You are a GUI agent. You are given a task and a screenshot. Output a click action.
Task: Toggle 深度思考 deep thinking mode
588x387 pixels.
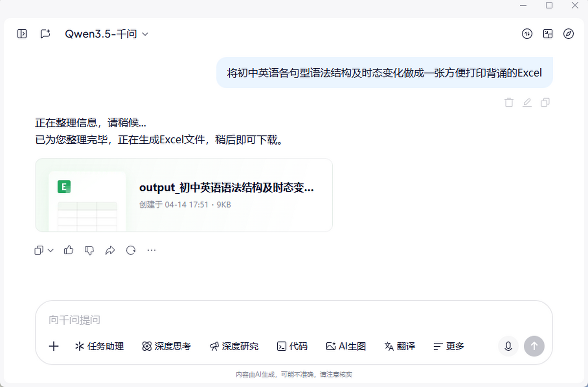pyautogui.click(x=167, y=346)
